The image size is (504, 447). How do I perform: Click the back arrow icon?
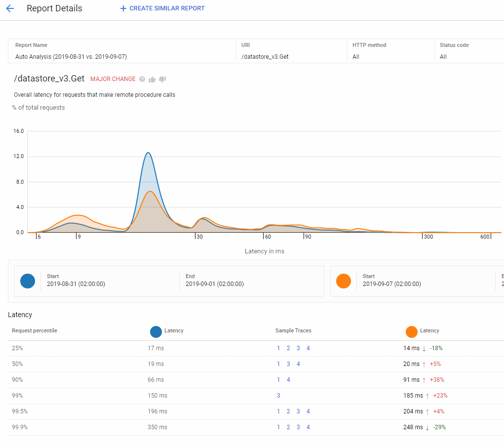click(x=10, y=8)
